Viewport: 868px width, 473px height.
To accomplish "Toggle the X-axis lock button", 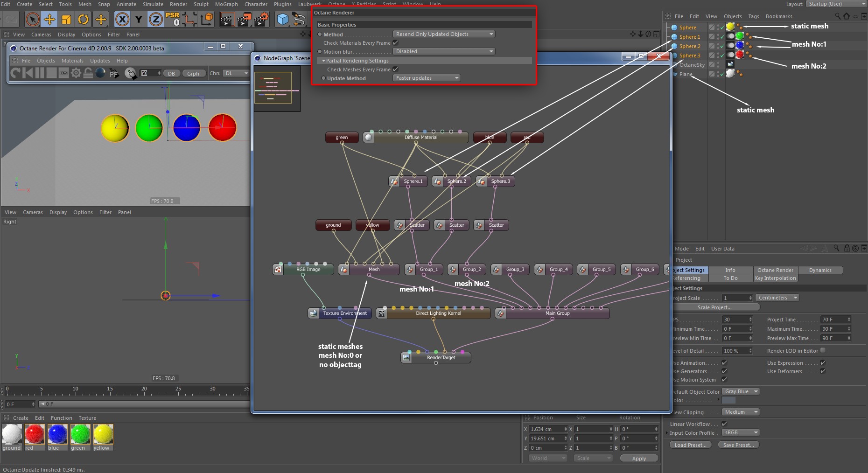I will 122,19.
